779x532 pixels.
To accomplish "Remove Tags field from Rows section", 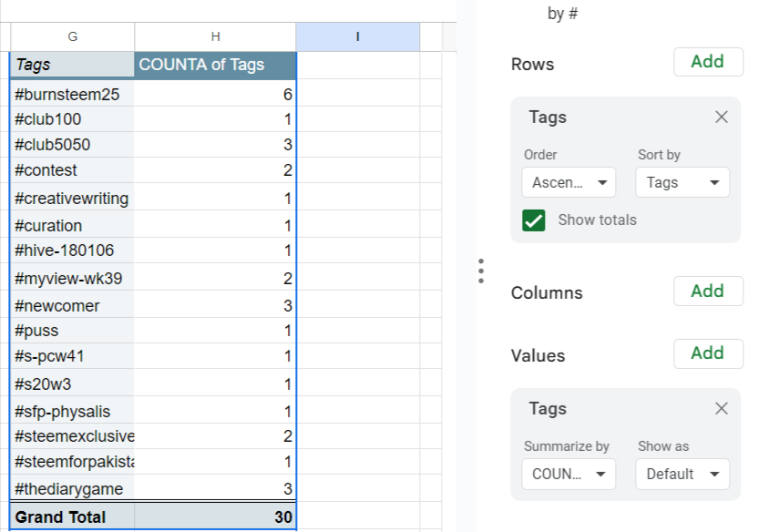I will click(722, 117).
